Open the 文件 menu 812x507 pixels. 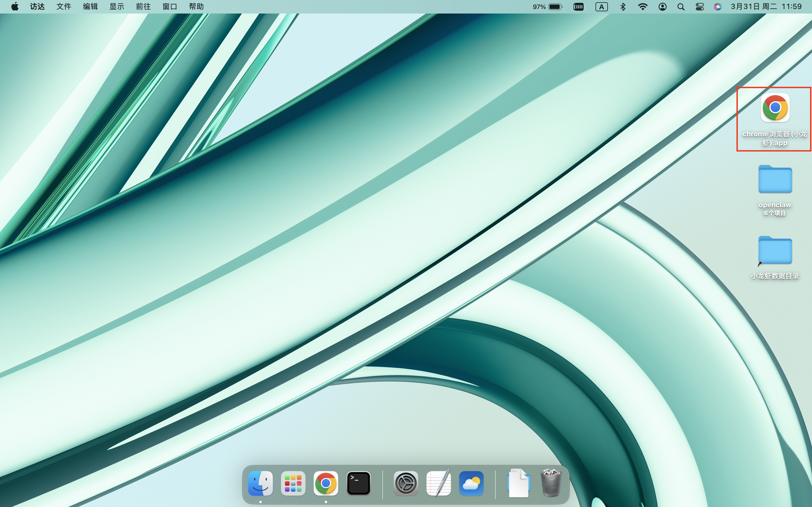coord(63,7)
